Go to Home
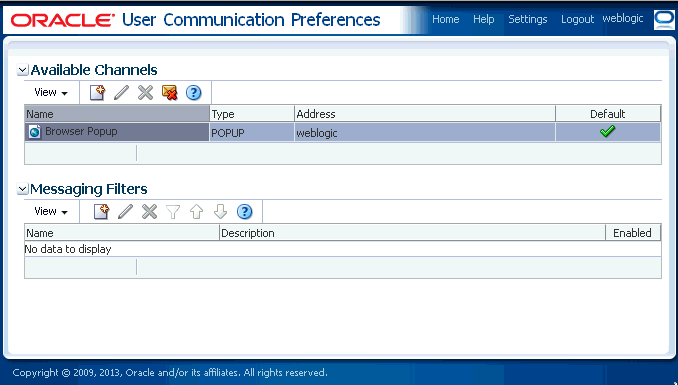This screenshot has height=385, width=678. [445, 19]
